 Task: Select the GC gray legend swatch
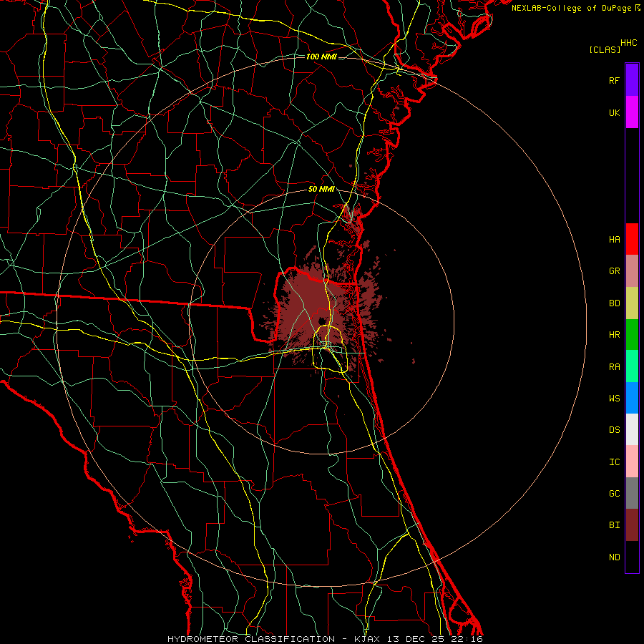pyautogui.click(x=632, y=493)
